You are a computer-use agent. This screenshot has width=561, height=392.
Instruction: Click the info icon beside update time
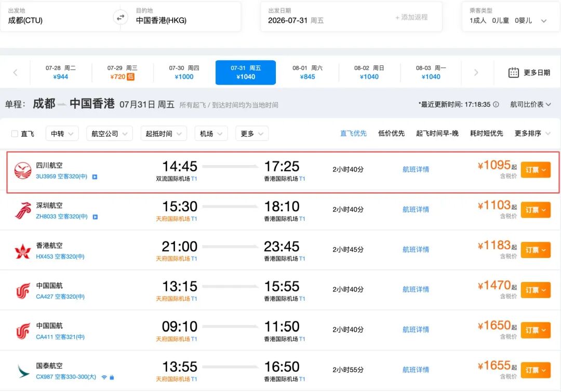pyautogui.click(x=496, y=104)
